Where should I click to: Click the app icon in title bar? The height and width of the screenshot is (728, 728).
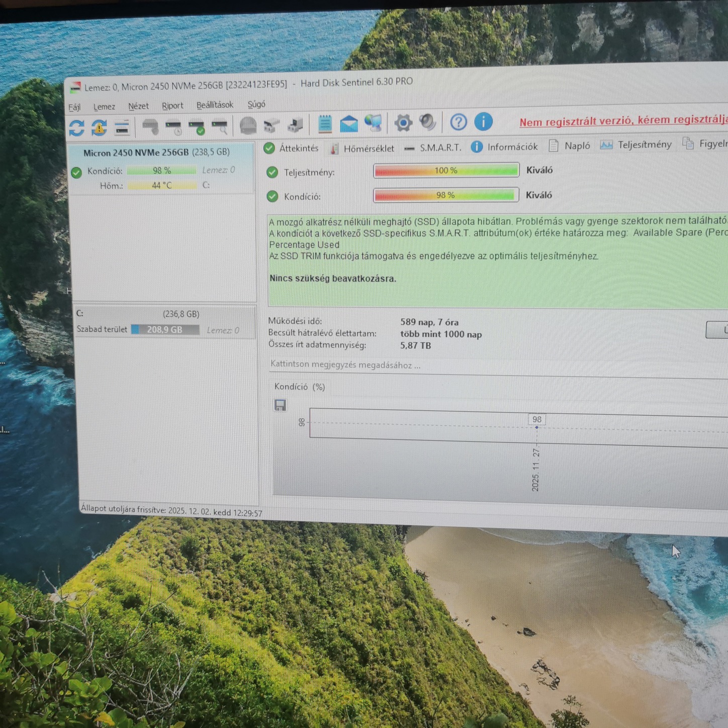(x=75, y=87)
